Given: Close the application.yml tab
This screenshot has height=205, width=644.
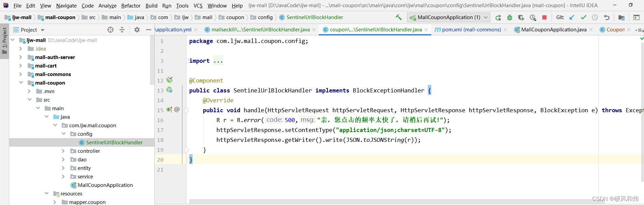Looking at the screenshot, I should point(196,30).
